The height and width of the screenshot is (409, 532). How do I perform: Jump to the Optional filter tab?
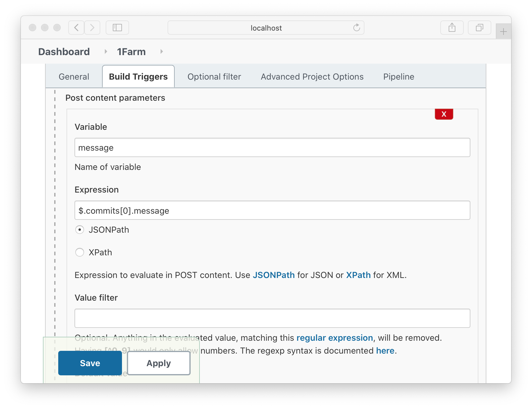point(214,77)
